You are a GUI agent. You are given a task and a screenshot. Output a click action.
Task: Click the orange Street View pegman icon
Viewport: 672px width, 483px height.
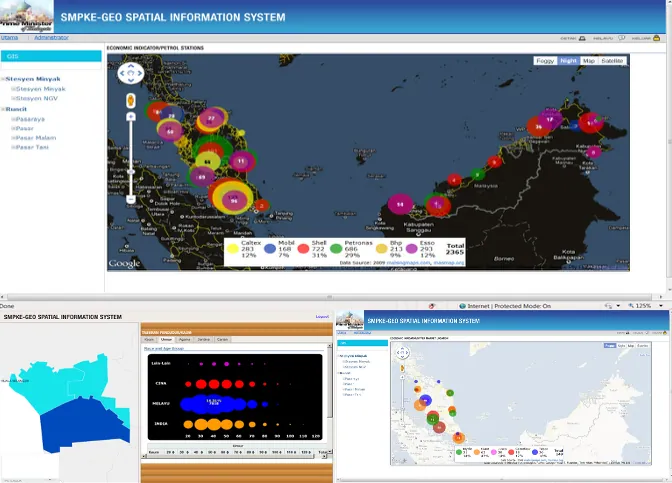point(131,101)
